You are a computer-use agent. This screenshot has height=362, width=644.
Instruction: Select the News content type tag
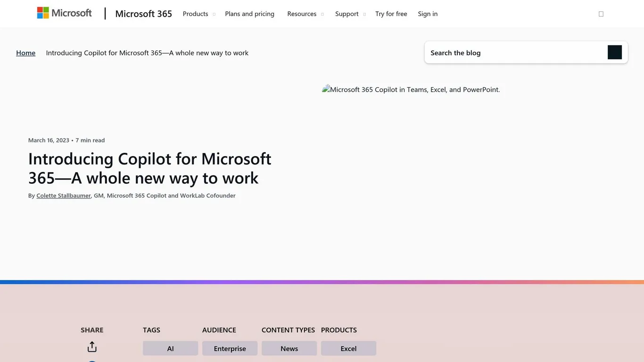(289, 348)
